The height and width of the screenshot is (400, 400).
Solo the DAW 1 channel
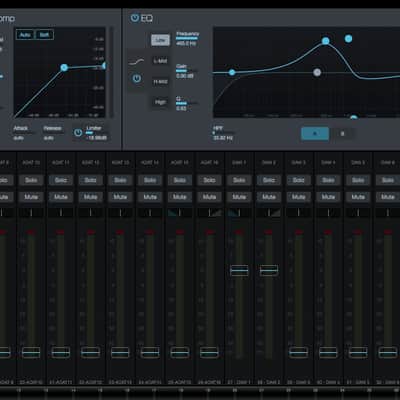(x=239, y=180)
